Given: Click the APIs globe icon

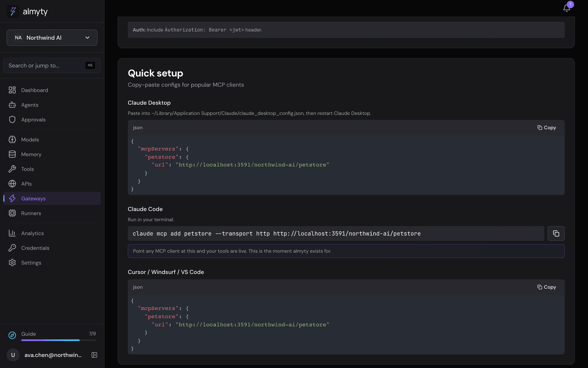Looking at the screenshot, I should tap(12, 184).
